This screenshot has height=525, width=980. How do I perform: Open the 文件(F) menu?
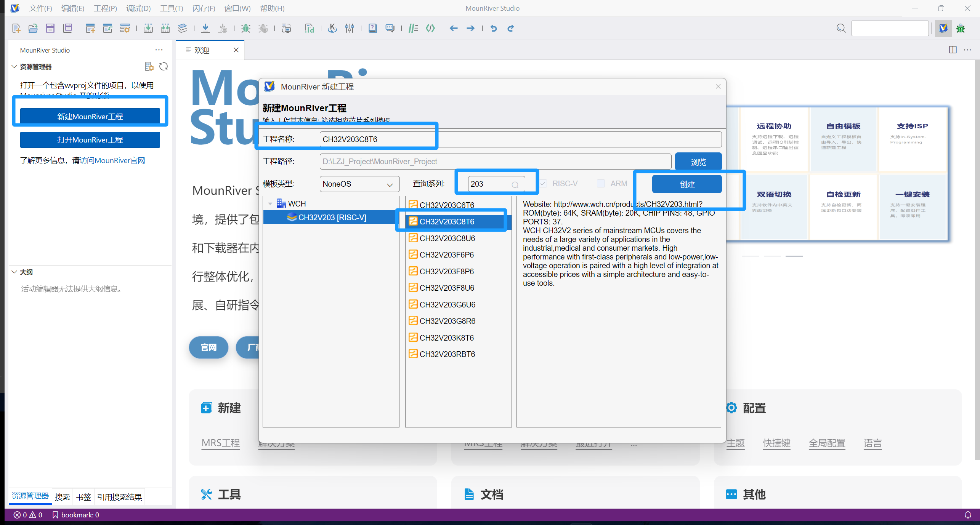40,8
